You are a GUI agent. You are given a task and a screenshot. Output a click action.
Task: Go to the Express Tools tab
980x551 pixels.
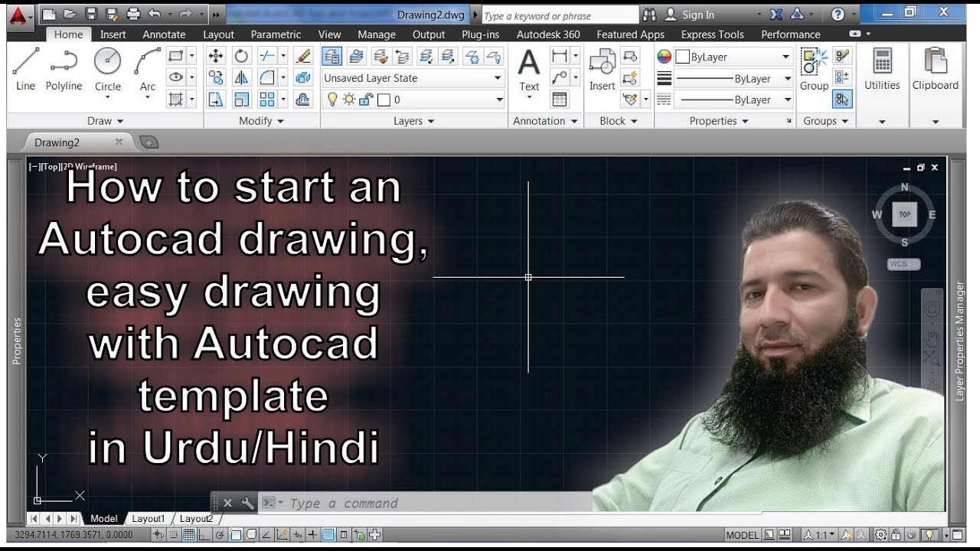(713, 34)
